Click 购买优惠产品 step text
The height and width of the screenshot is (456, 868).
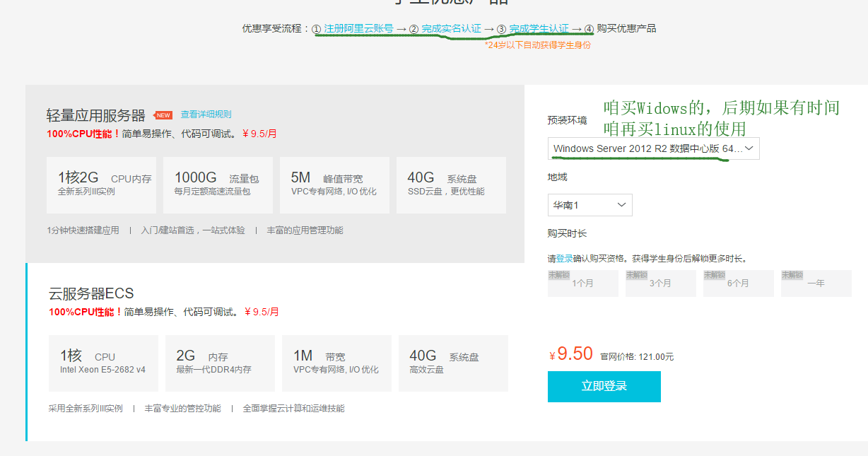pyautogui.click(x=626, y=28)
